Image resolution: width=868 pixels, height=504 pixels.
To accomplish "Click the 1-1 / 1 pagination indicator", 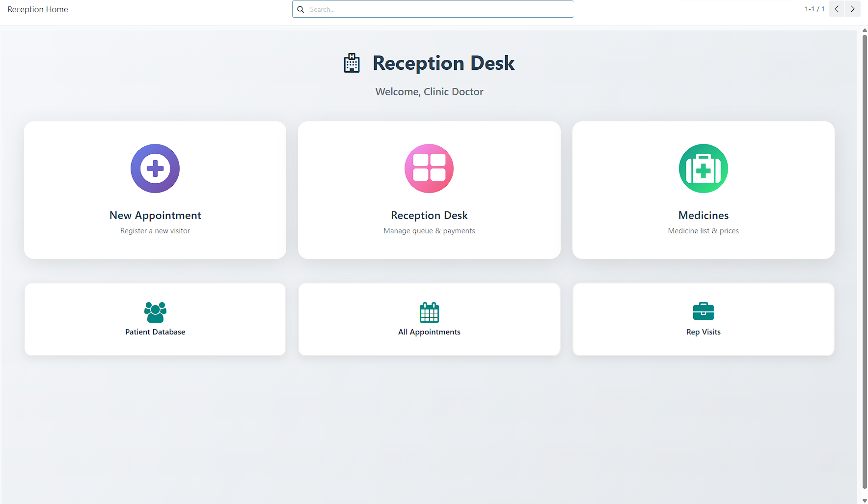I will coord(814,9).
